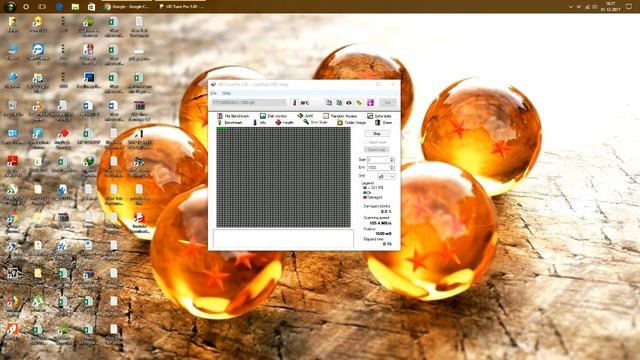640x360 pixels.
Task: Click the purple download arrow toolbar icon
Action: pos(370,103)
